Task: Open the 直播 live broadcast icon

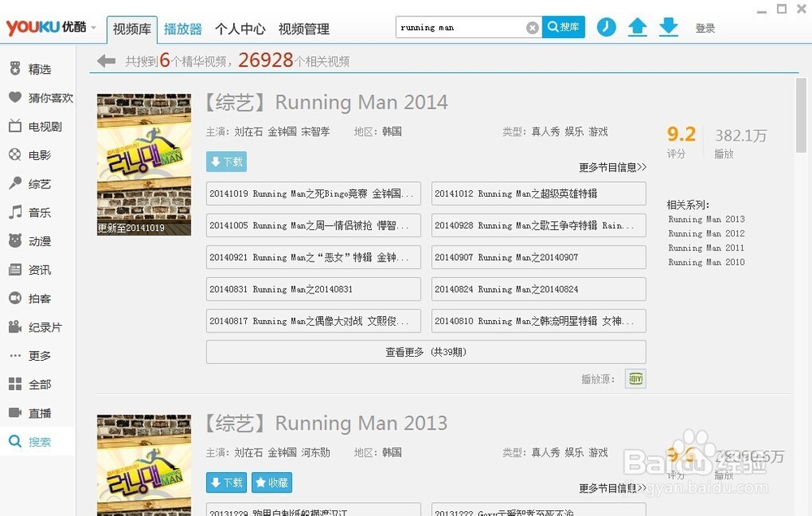Action: [15, 413]
